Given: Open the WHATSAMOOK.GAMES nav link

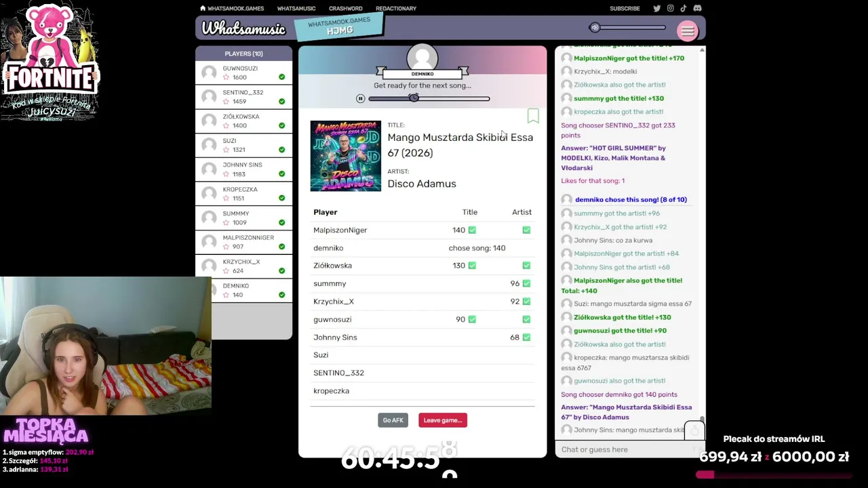Looking at the screenshot, I should pyautogui.click(x=235, y=9).
